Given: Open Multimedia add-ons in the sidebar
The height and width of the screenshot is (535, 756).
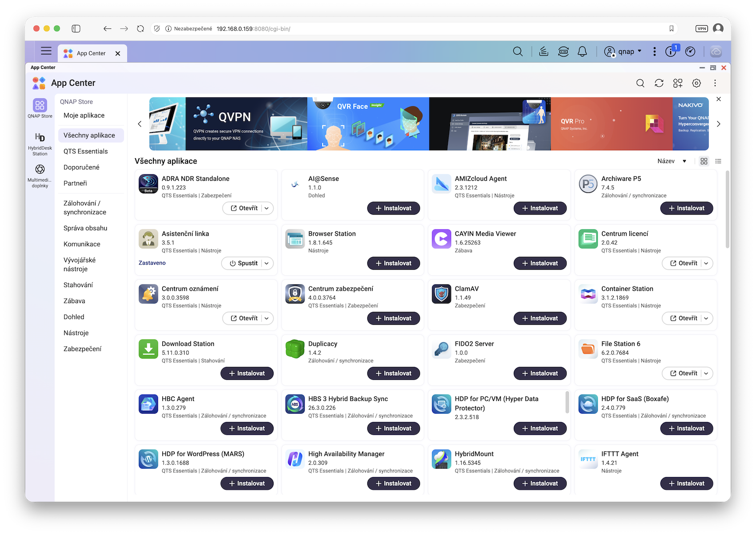Looking at the screenshot, I should [x=40, y=175].
